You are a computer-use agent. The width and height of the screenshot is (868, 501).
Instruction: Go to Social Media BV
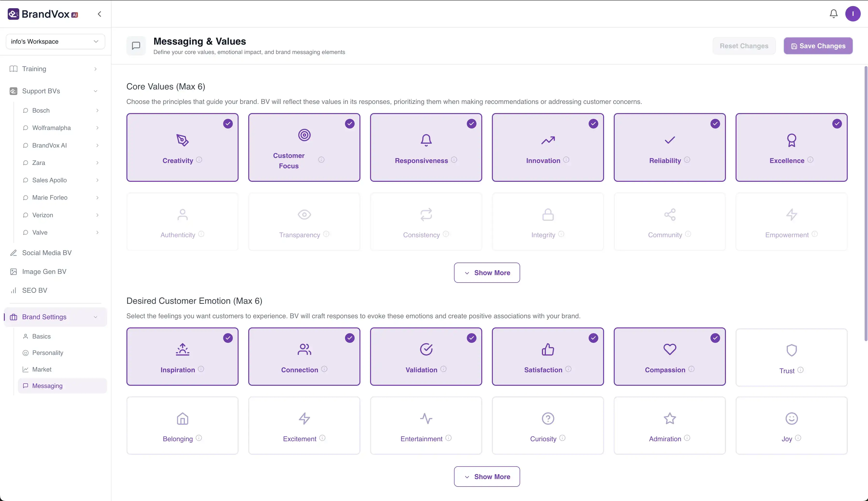click(47, 253)
